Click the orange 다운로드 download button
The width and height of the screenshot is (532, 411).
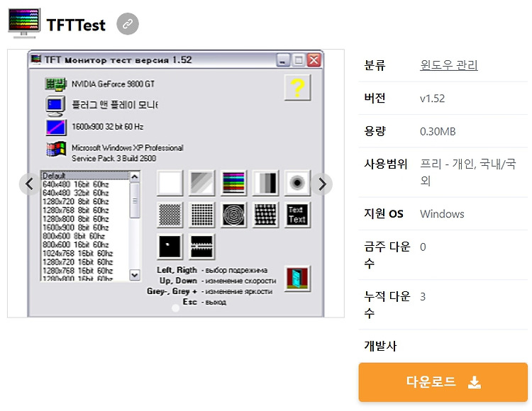443,382
